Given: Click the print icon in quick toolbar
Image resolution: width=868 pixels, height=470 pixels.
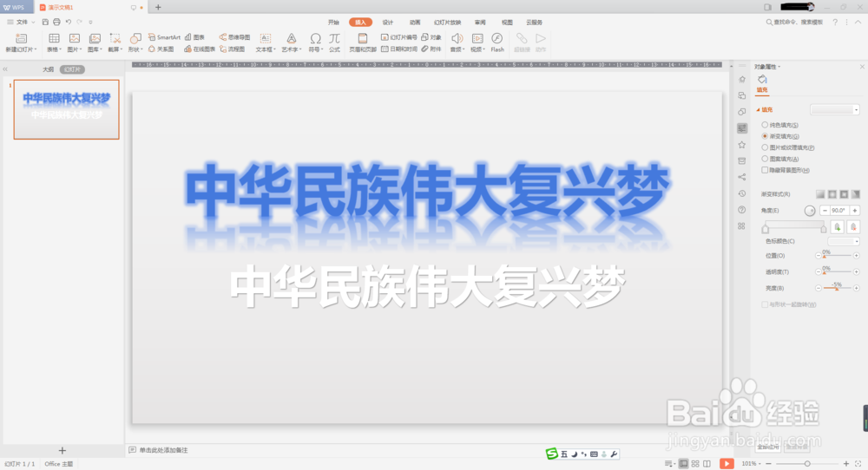Looking at the screenshot, I should [56, 23].
